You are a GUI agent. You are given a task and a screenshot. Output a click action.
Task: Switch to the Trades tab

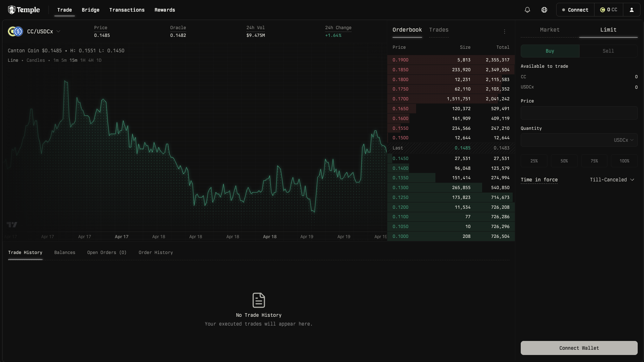439,30
